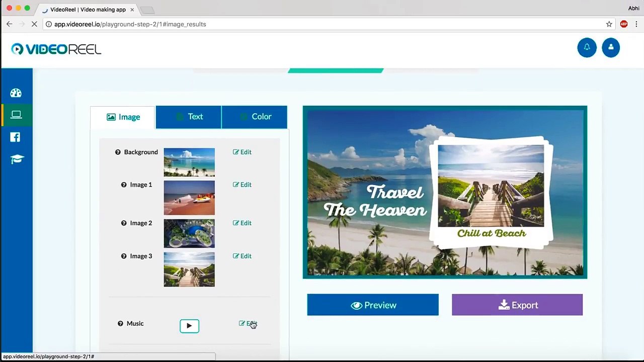Click help icon next to Image 2
Screen dimensions: 644x362
click(124, 223)
